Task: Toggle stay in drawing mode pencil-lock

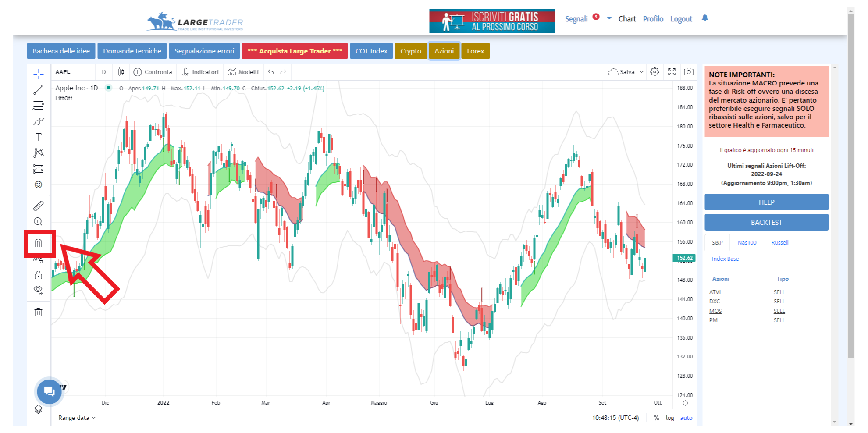Action: click(39, 259)
